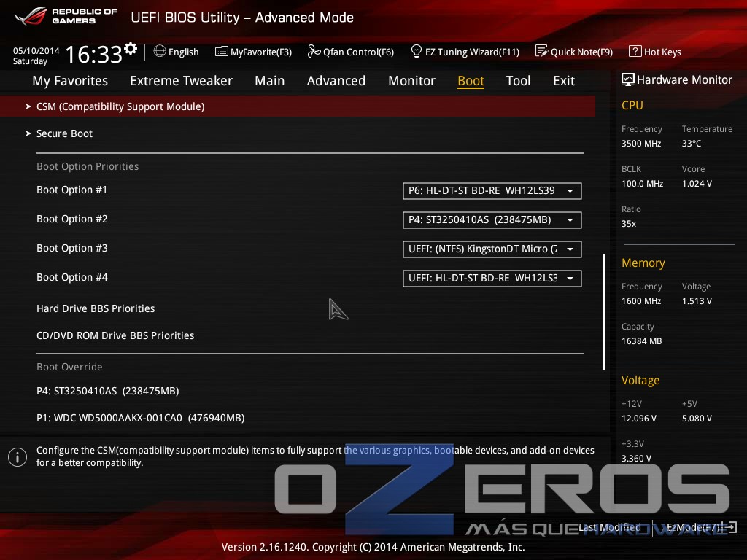This screenshot has width=747, height=560.
Task: Click Last Modified button
Action: (609, 527)
